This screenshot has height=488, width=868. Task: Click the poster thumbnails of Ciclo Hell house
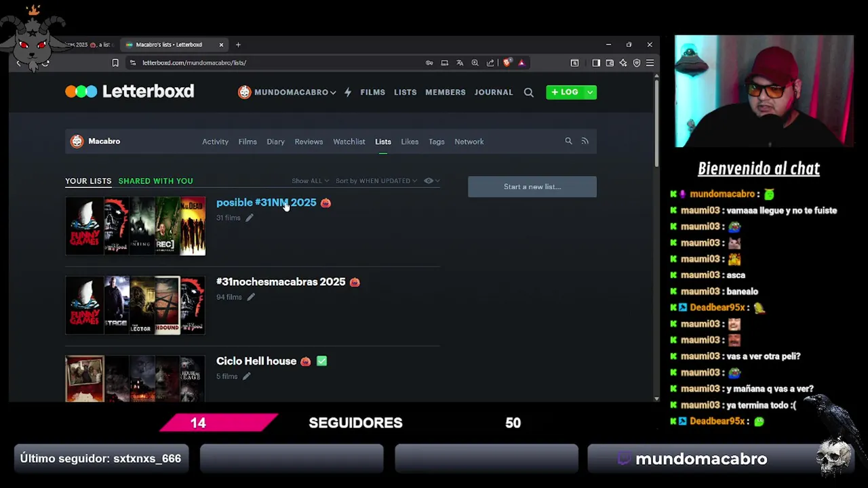pos(135,378)
